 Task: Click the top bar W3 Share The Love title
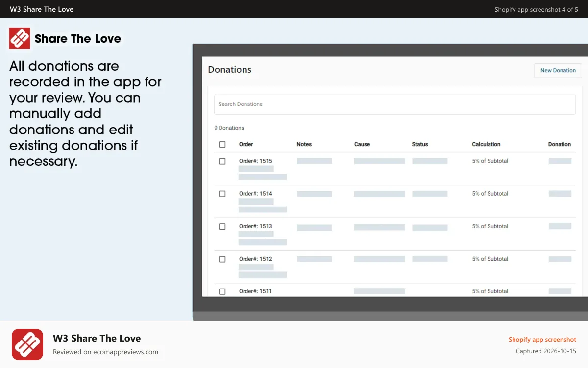pyautogui.click(x=42, y=9)
